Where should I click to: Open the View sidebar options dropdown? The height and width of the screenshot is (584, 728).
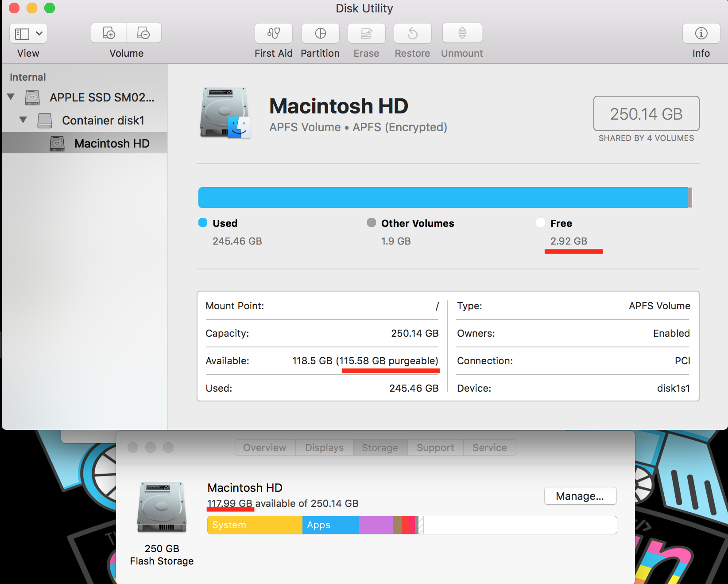28,33
